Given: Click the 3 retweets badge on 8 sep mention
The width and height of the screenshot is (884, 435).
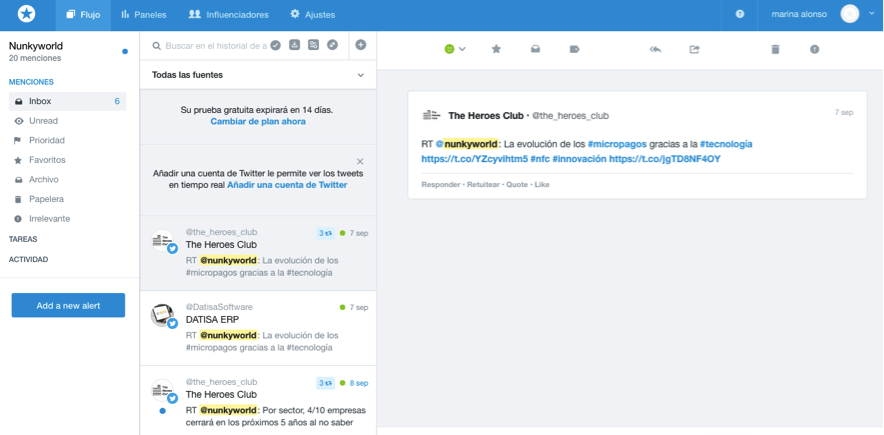Looking at the screenshot, I should [x=325, y=383].
